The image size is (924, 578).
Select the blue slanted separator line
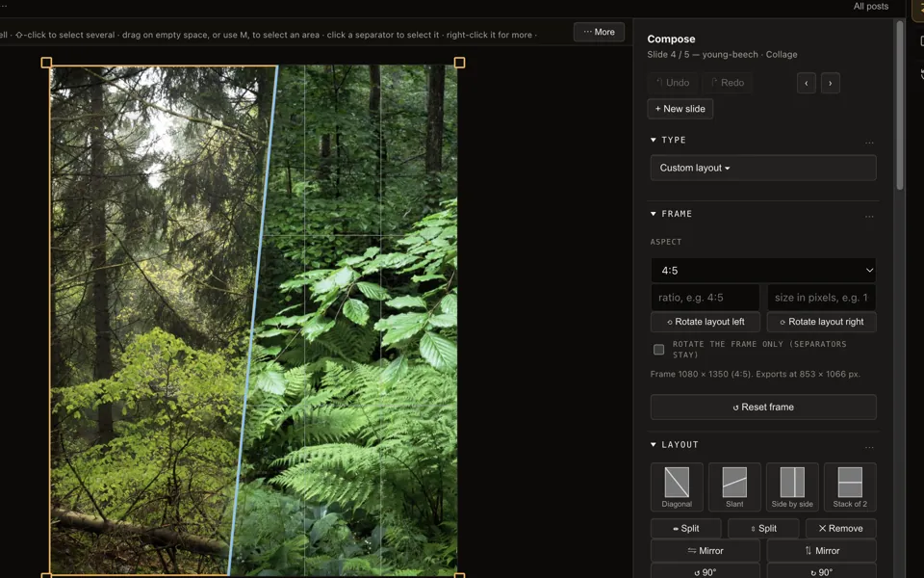253,319
